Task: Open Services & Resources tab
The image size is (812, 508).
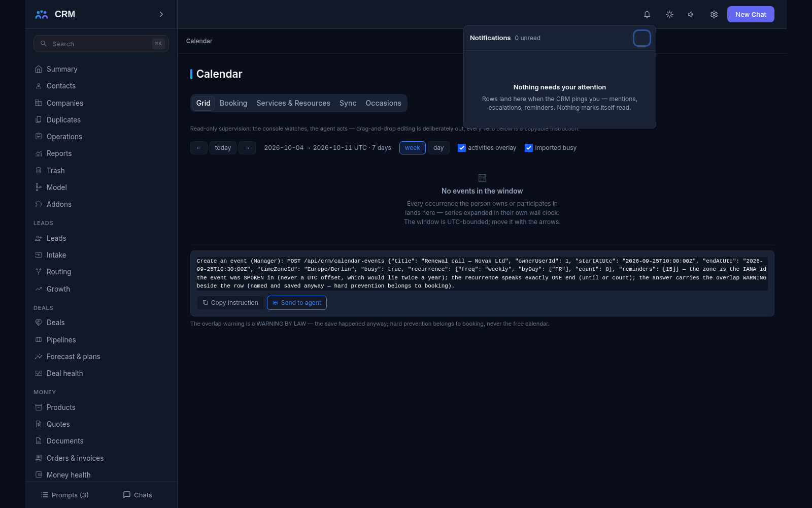Action: (293, 103)
